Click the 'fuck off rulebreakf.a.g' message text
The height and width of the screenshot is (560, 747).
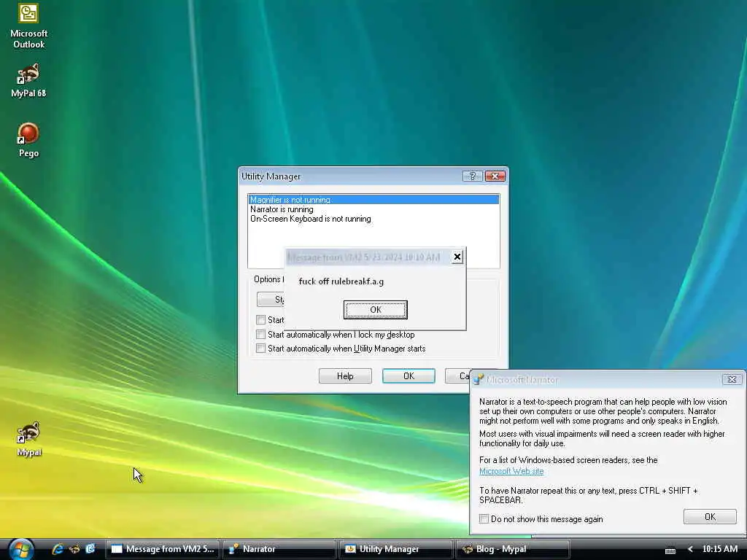341,281
